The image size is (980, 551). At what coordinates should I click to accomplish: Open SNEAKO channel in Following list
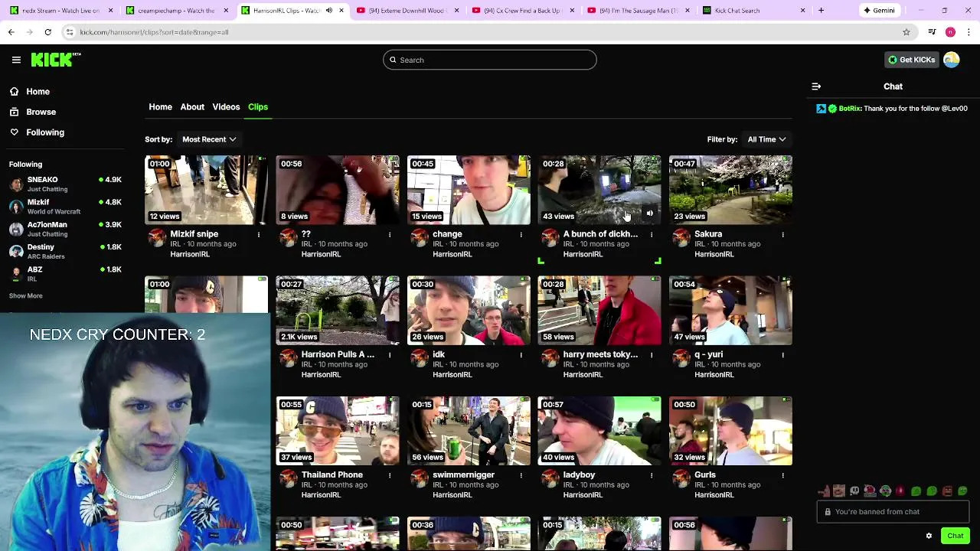point(65,184)
